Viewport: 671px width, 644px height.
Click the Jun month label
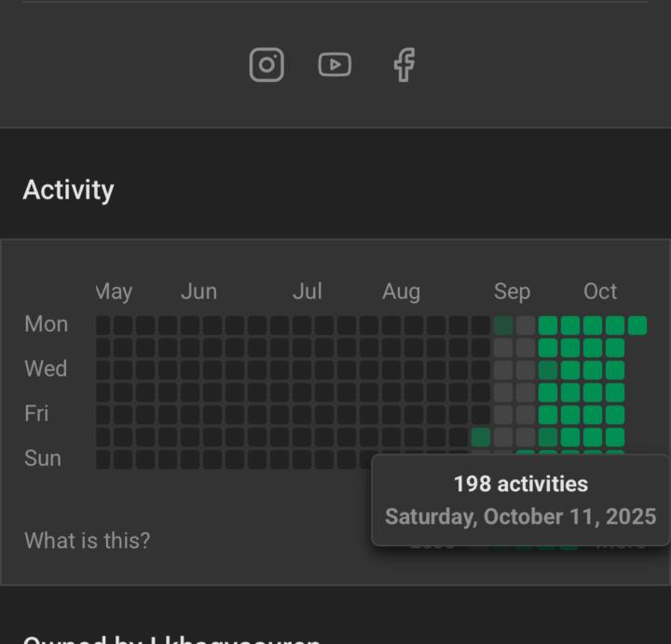point(199,292)
